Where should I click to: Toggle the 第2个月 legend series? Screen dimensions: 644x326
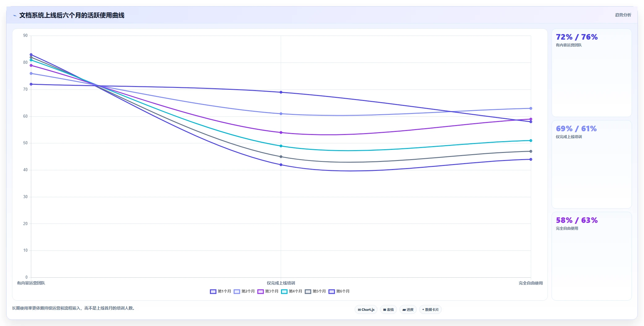pyautogui.click(x=244, y=291)
